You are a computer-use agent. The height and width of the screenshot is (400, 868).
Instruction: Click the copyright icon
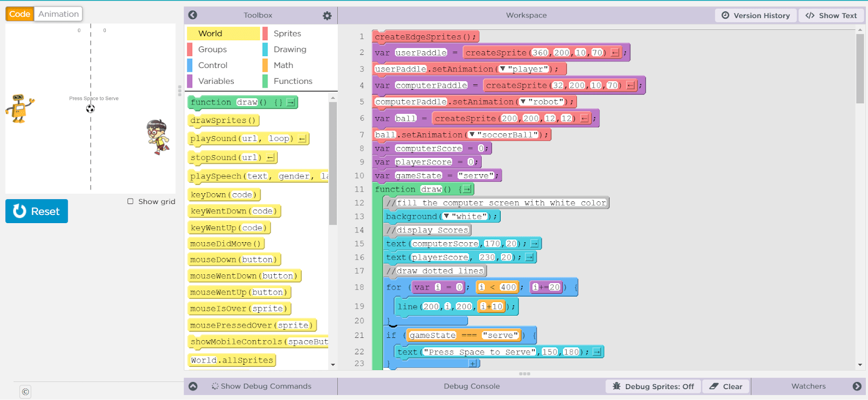tap(26, 391)
